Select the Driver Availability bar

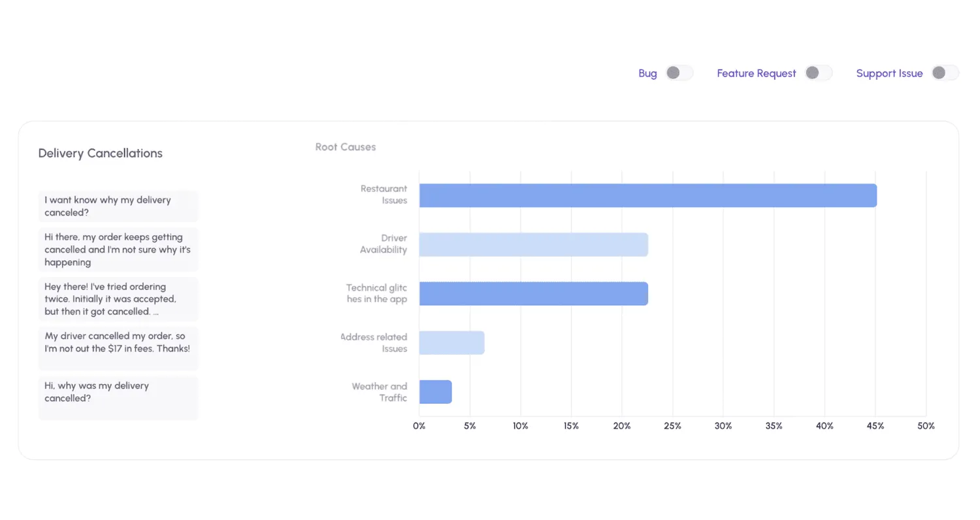point(533,244)
